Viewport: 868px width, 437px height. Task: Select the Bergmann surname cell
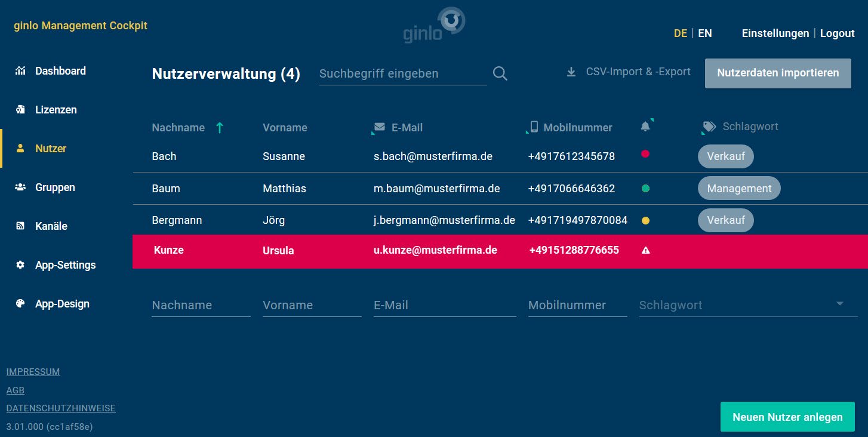(177, 220)
